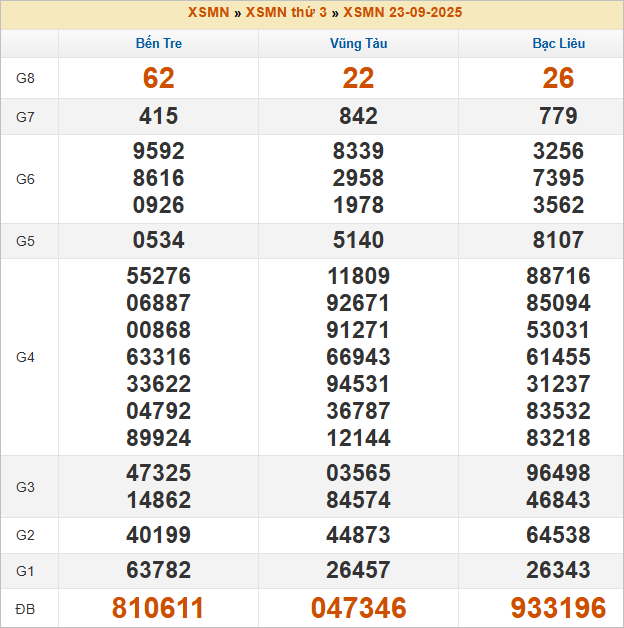The width and height of the screenshot is (624, 628).
Task: Select Vũng Tàu special prize 047346
Action: click(358, 608)
